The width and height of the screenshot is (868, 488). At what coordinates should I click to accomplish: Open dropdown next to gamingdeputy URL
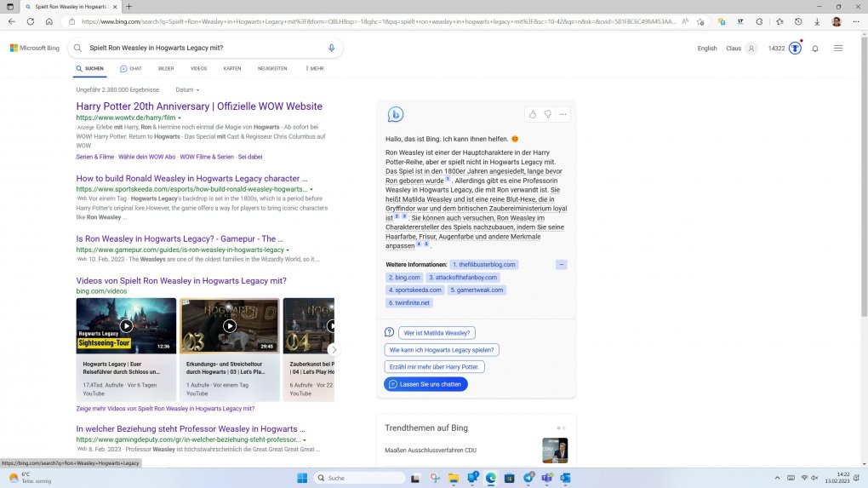click(305, 439)
